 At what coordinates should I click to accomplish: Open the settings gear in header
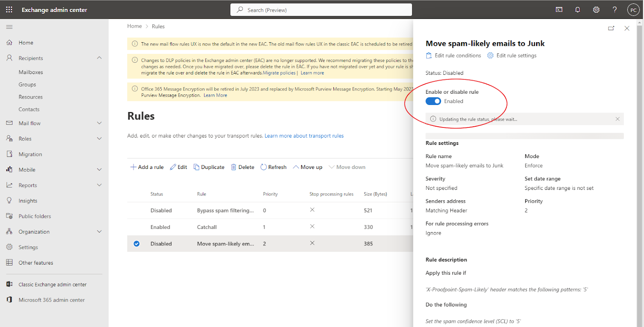click(596, 10)
